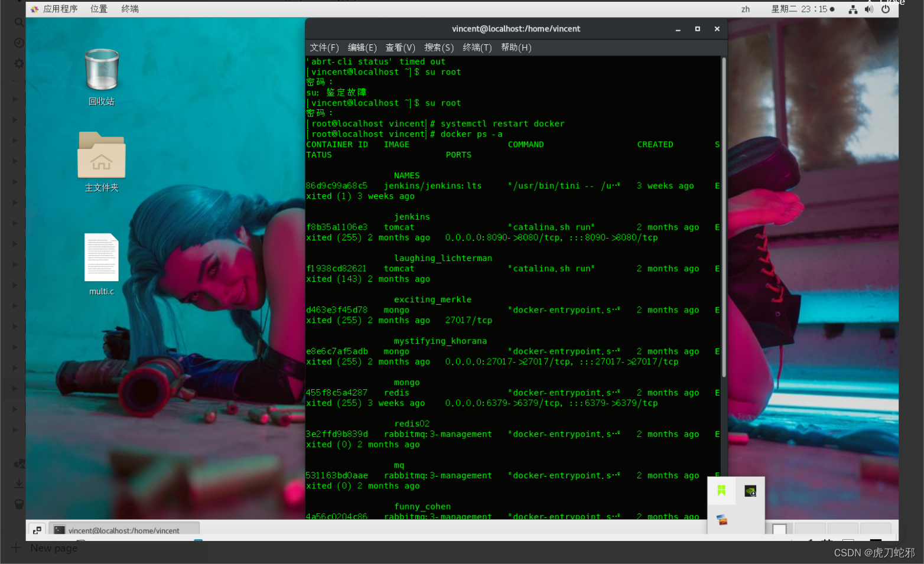Screen dimensions: 924x564
Task: Click the stacked pictures tray icon
Action: click(x=722, y=520)
